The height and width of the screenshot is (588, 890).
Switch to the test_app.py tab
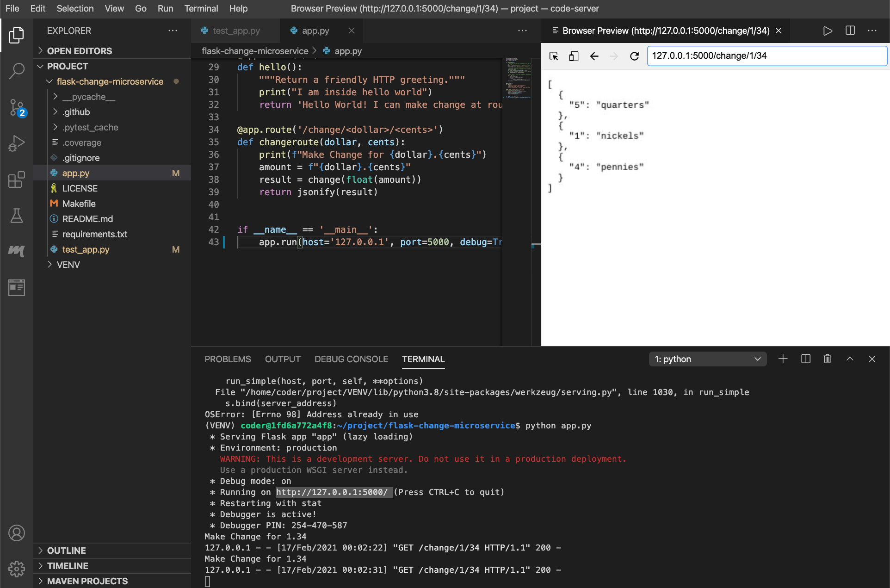pyautogui.click(x=236, y=31)
